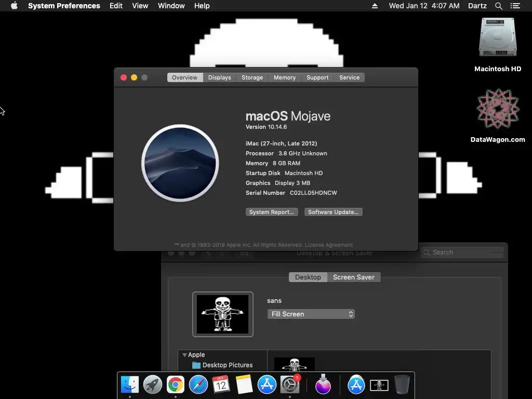Open the Help menu
The width and height of the screenshot is (532, 399).
(202, 6)
